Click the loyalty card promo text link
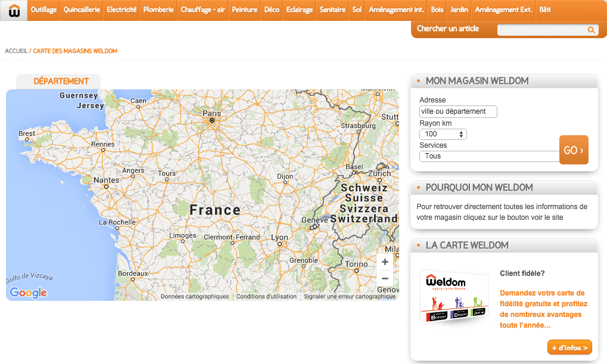Viewport: 607px width, 364px height. click(x=543, y=309)
